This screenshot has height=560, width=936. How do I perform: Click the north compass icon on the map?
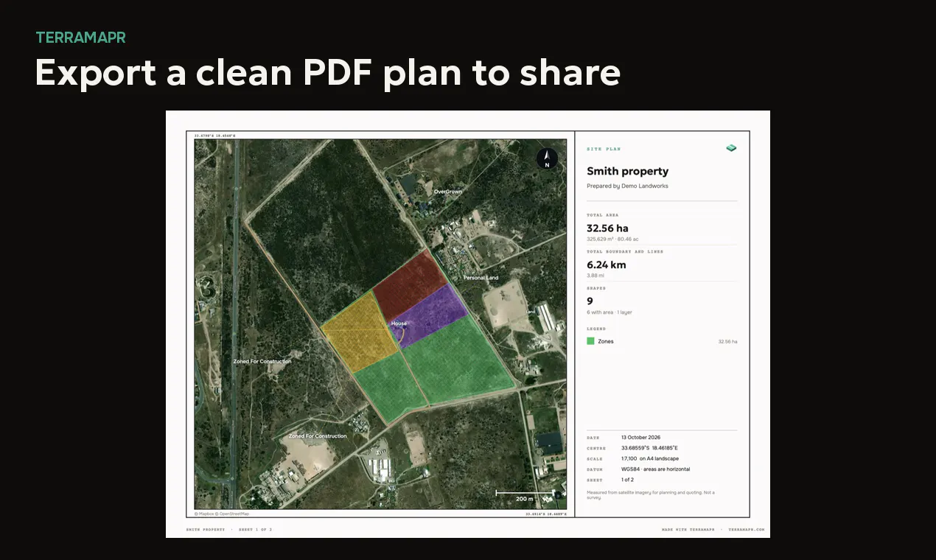[547, 158]
